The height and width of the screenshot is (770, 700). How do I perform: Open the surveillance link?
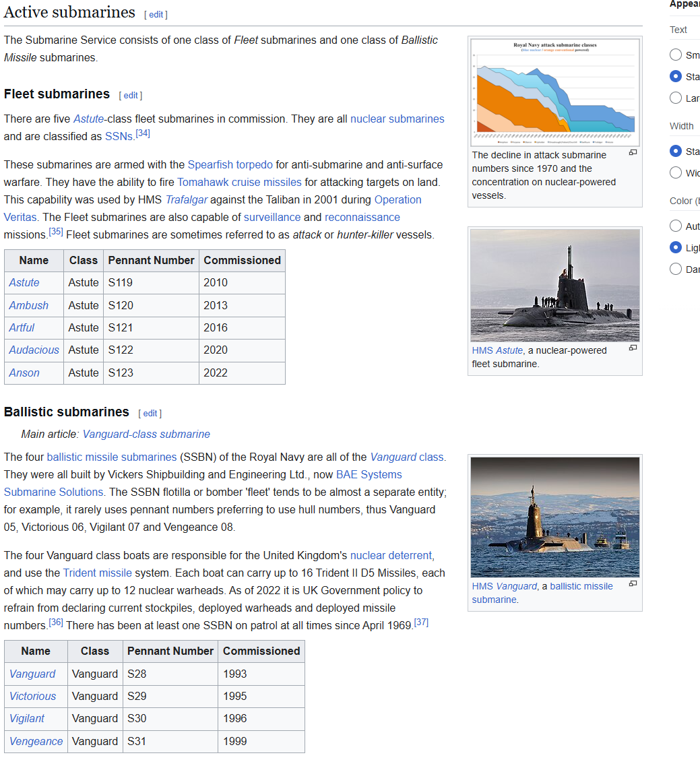click(x=272, y=217)
